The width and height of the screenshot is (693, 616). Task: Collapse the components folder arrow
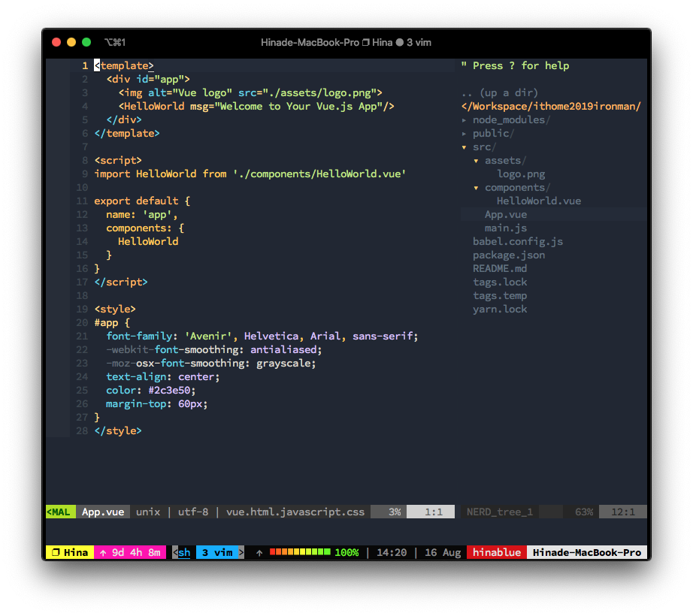point(476,188)
